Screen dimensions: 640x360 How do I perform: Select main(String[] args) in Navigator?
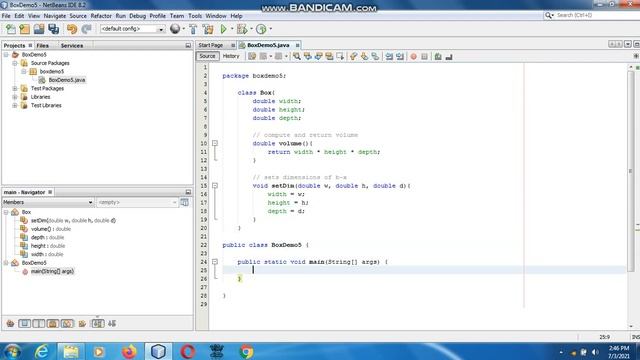pos(52,271)
